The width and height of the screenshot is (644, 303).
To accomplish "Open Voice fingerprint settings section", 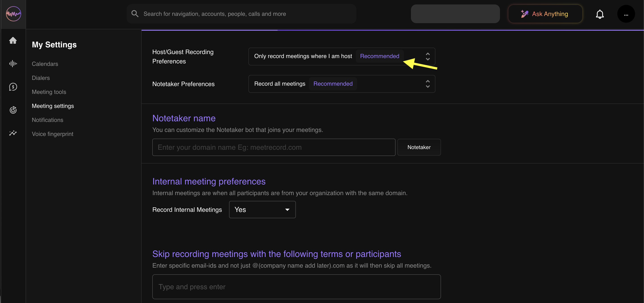I will [x=53, y=134].
